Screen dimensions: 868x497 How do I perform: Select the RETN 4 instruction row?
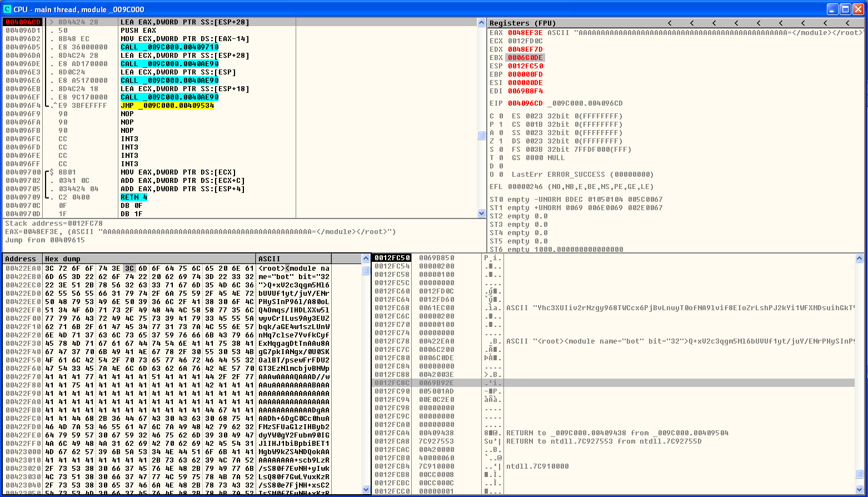tap(134, 197)
